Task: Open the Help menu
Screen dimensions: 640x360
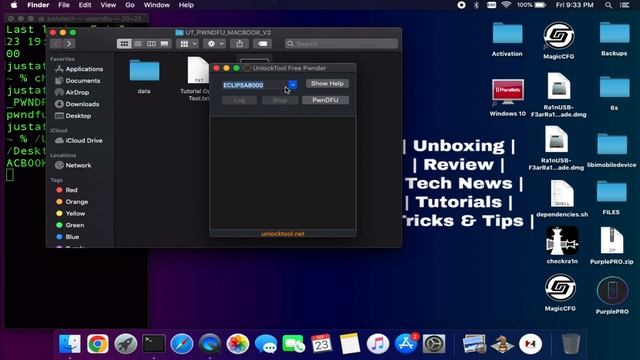Action: tap(186, 5)
